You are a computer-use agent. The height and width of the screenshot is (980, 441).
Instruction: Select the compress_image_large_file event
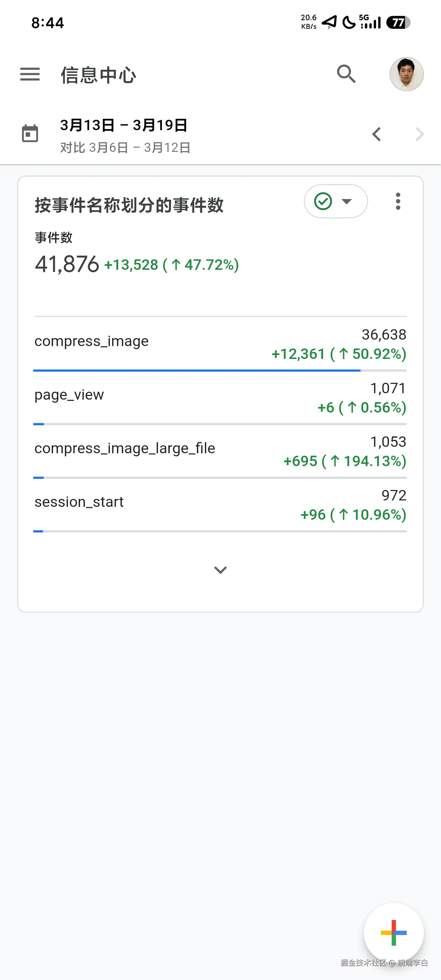[124, 449]
